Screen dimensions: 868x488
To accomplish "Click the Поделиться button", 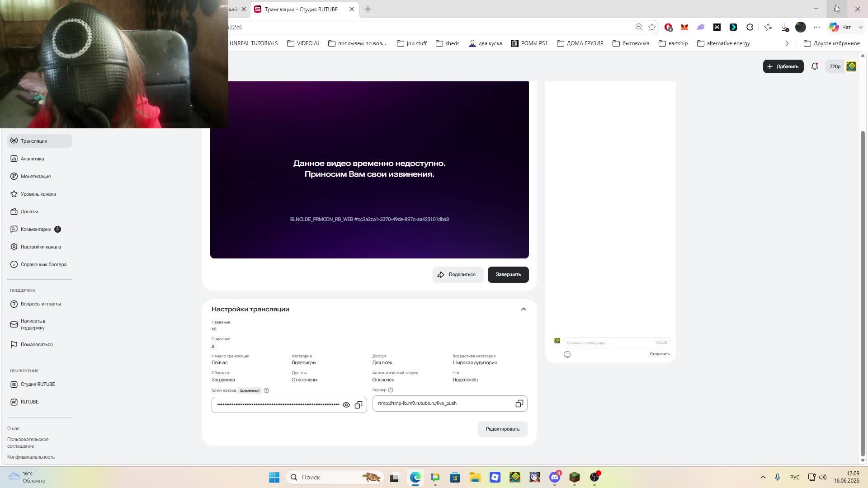I will (x=458, y=275).
